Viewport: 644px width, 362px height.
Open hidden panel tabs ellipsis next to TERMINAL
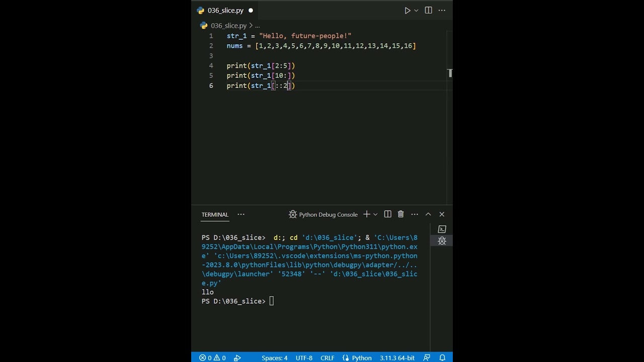241,215
